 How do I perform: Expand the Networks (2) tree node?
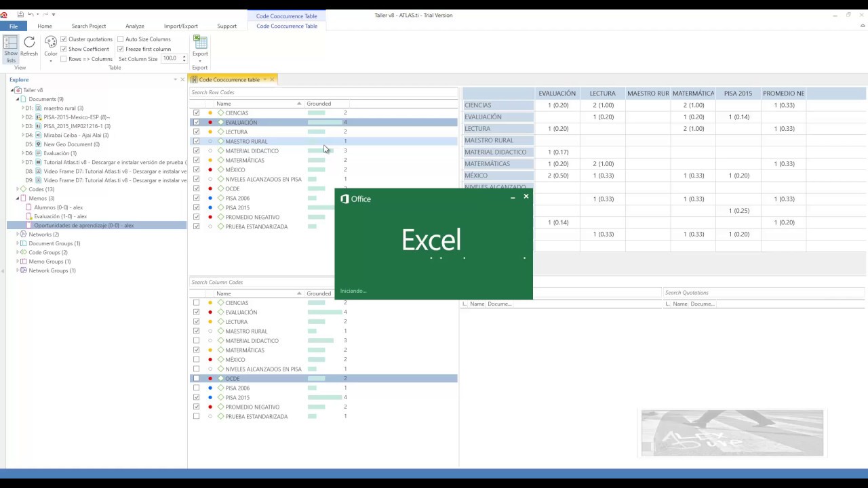[x=18, y=235]
